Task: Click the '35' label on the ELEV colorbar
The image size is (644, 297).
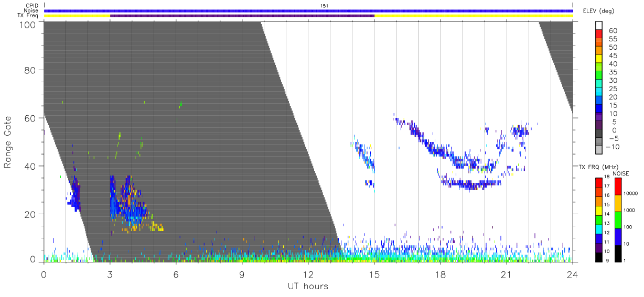Action: [x=613, y=72]
